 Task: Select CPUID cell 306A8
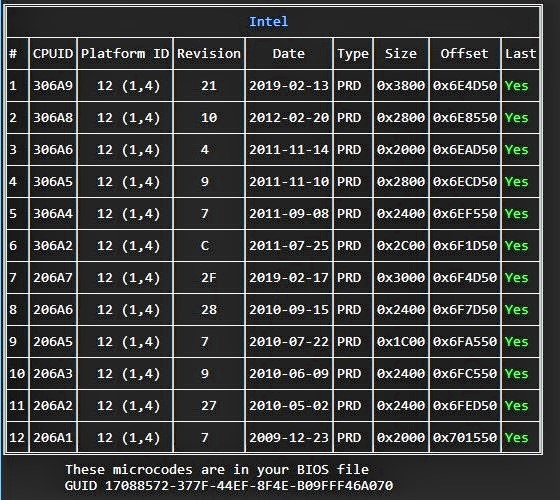(x=53, y=118)
